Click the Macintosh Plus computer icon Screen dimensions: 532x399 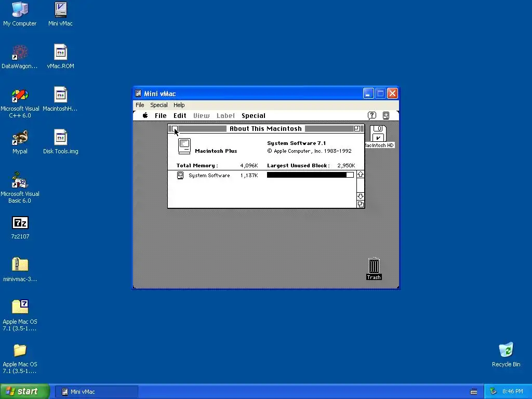184,146
